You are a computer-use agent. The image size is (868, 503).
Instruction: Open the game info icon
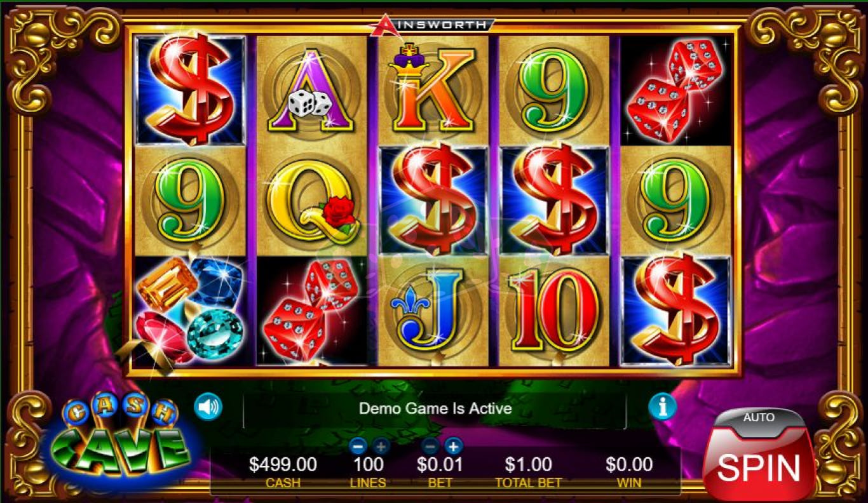pos(662,407)
